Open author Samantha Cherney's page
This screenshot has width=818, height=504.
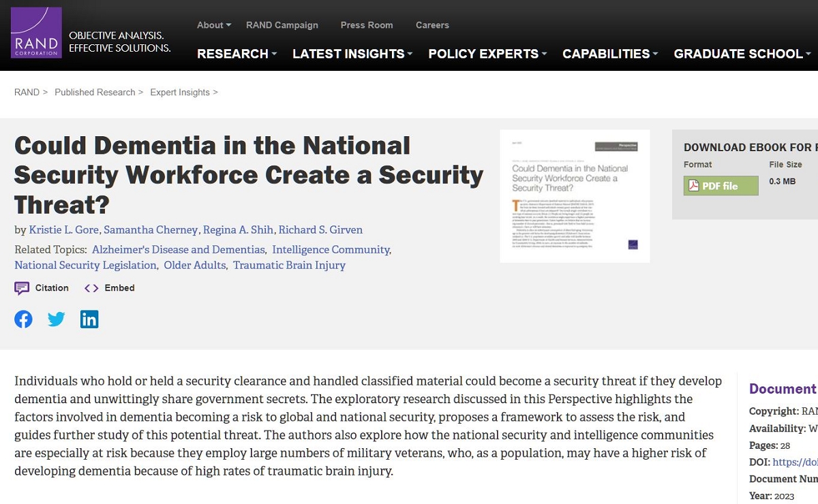coord(151,230)
